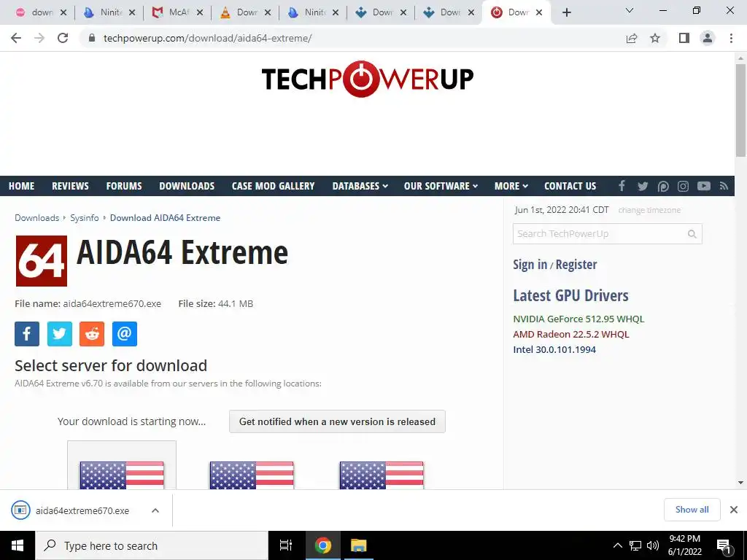Share AIDA64 page via email
This screenshot has width=747, height=560.
[x=124, y=334]
